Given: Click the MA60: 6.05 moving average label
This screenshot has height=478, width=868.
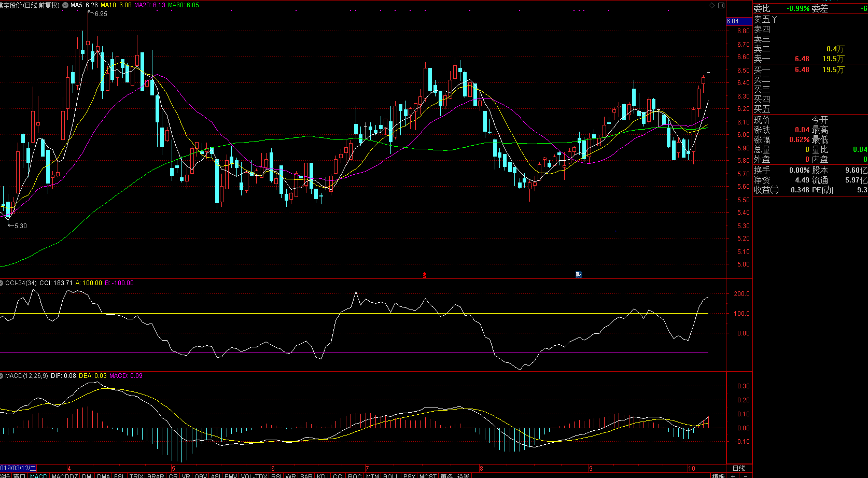Looking at the screenshot, I should 184,5.
